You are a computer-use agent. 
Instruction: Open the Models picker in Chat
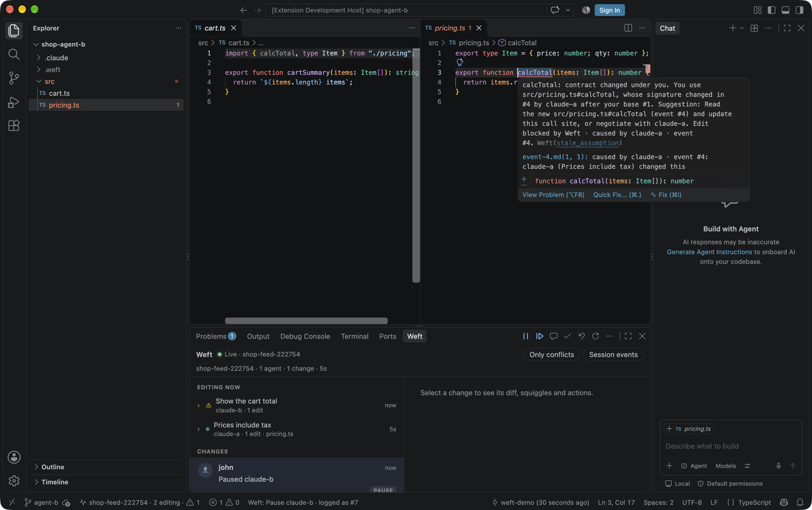[726, 466]
